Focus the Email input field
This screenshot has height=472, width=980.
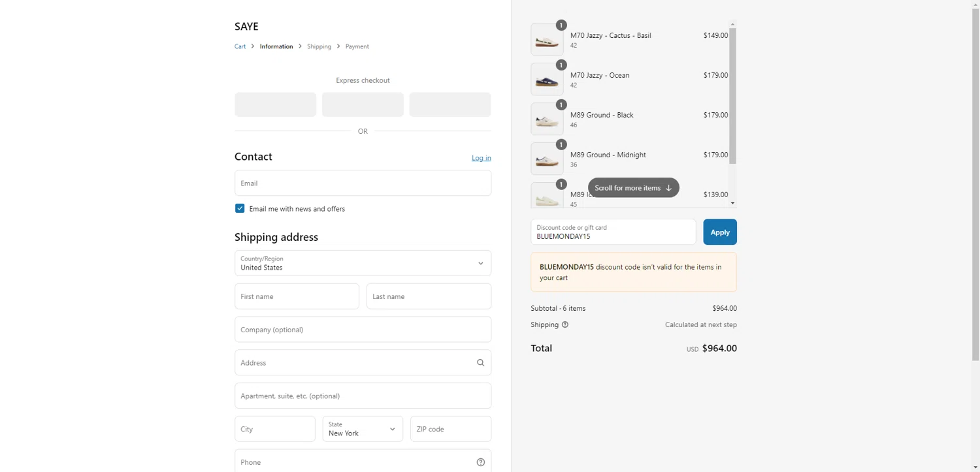363,183
